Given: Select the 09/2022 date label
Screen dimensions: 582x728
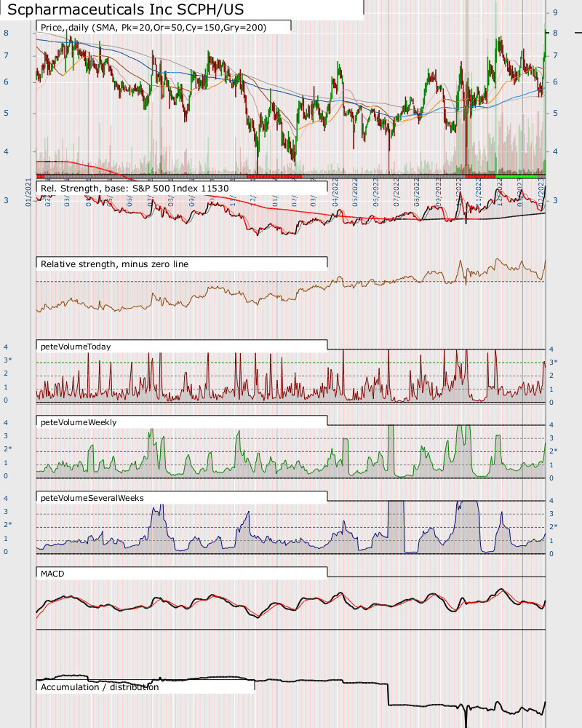Looking at the screenshot, I should coord(438,192).
